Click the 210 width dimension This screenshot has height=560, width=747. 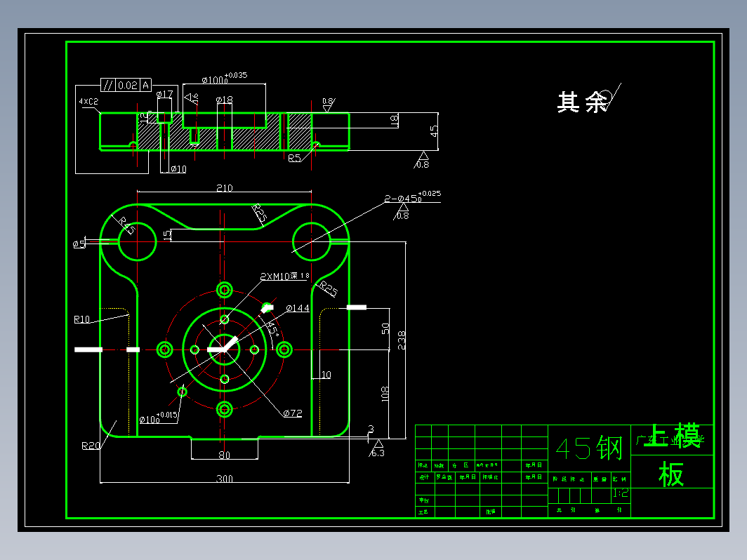(x=225, y=187)
